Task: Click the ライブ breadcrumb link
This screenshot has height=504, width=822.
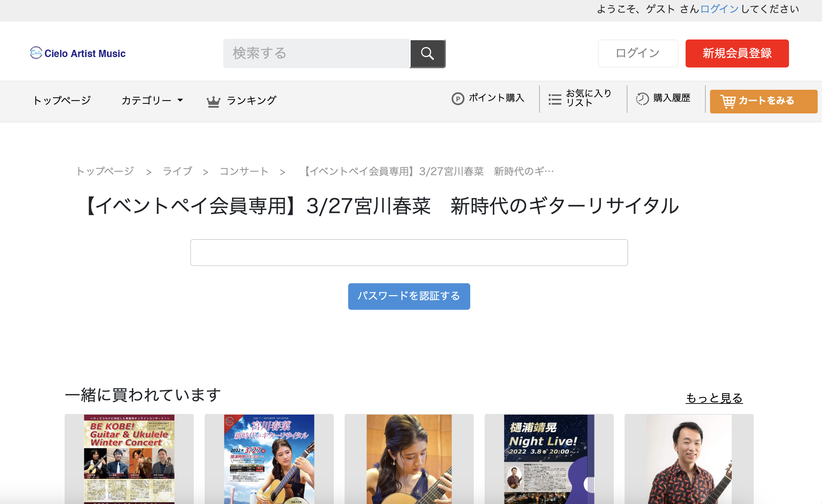Action: (177, 171)
